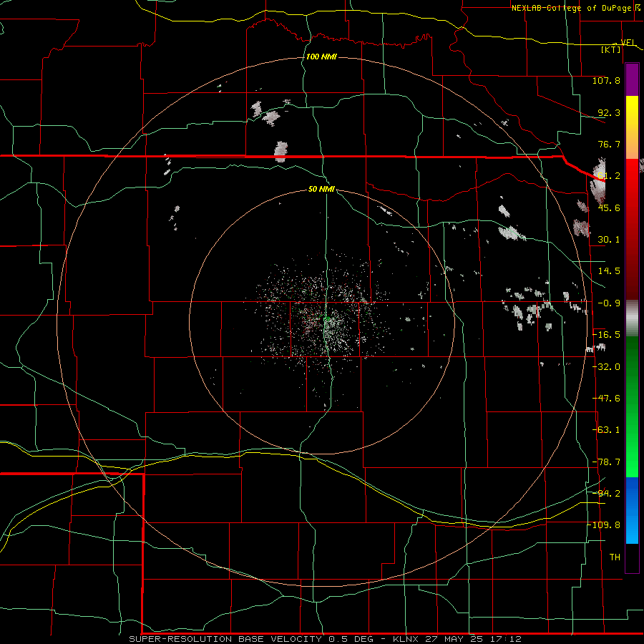Click the 30.1 velocity scale value

click(x=608, y=240)
